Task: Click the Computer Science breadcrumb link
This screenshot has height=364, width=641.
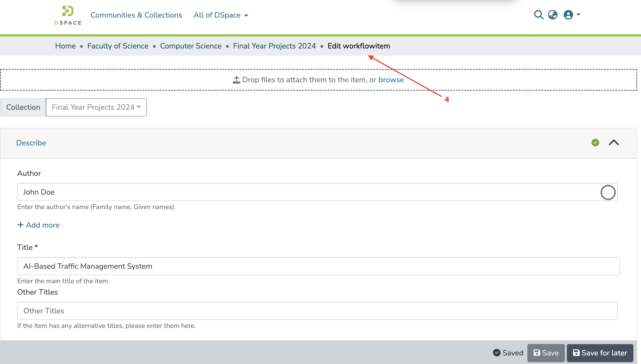Action: tap(191, 46)
